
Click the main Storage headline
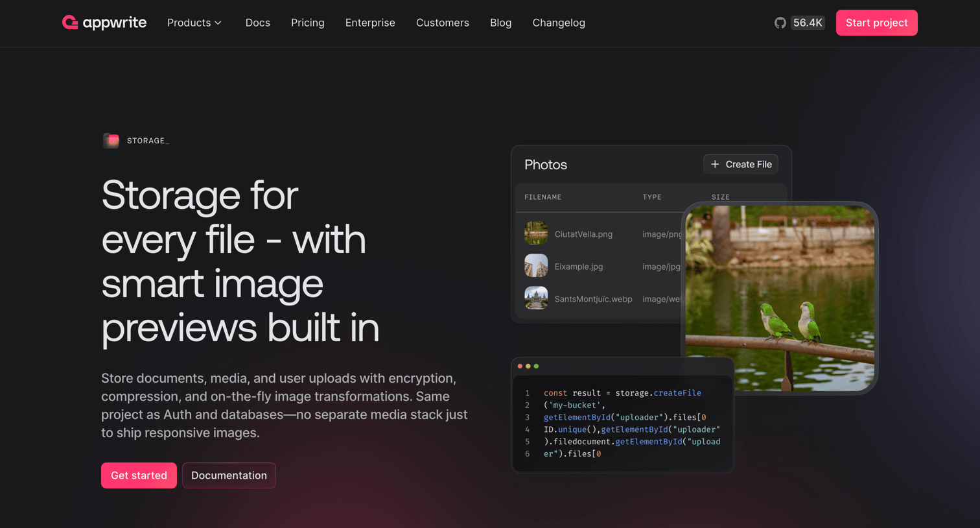tap(240, 261)
